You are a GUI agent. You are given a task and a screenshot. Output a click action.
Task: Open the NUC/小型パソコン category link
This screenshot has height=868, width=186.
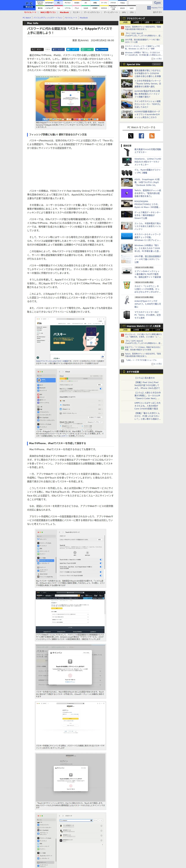point(48,12)
